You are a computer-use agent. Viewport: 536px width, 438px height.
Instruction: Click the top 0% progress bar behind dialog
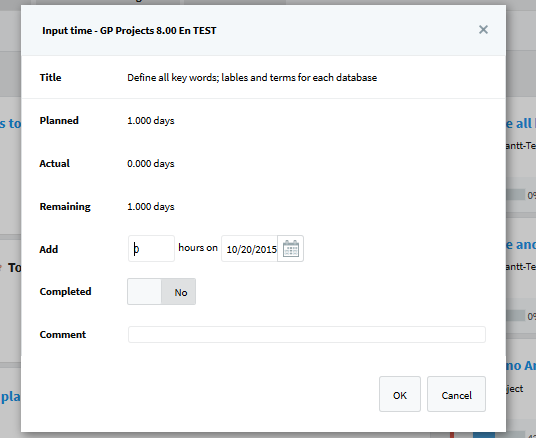(x=515, y=195)
